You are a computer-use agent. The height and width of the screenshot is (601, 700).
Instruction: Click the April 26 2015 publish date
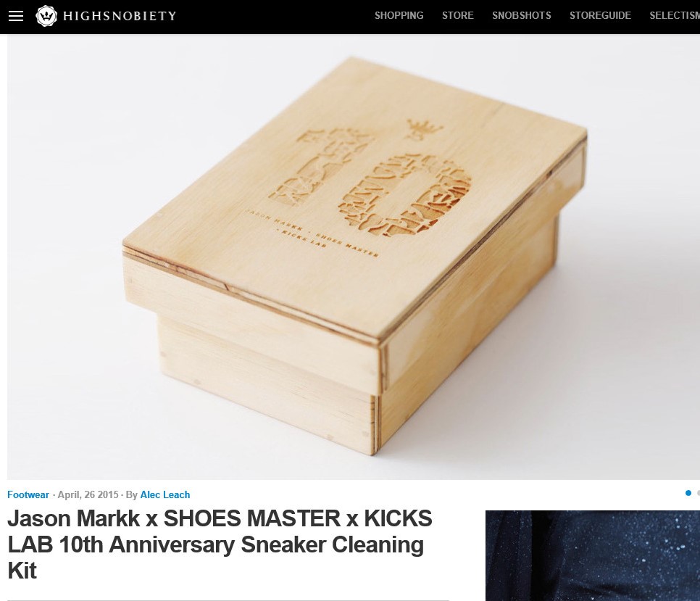click(88, 494)
